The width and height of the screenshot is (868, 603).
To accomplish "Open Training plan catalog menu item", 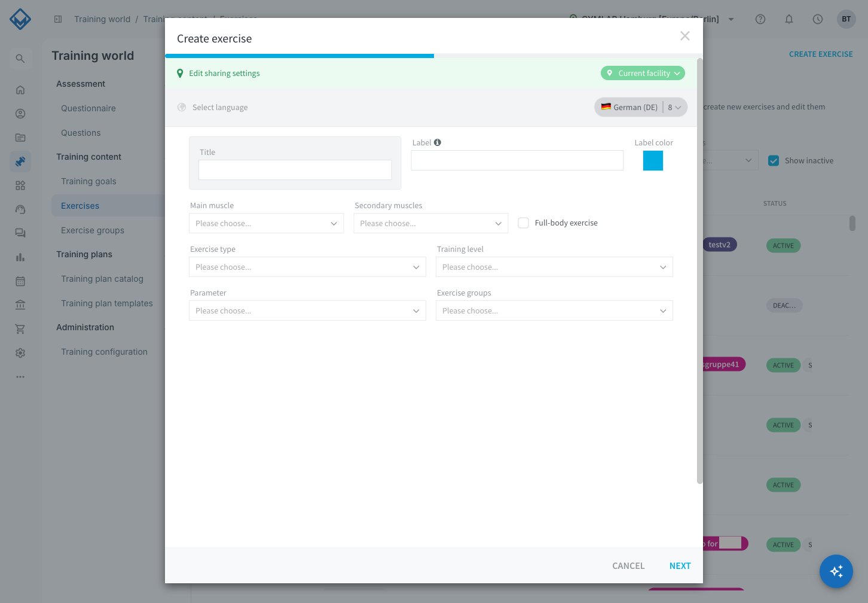I will 102,279.
